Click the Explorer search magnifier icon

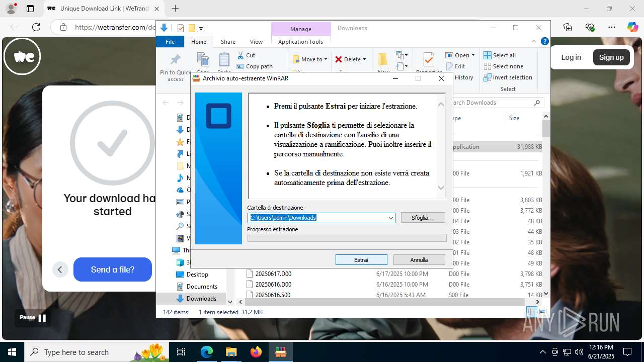pos(537,103)
